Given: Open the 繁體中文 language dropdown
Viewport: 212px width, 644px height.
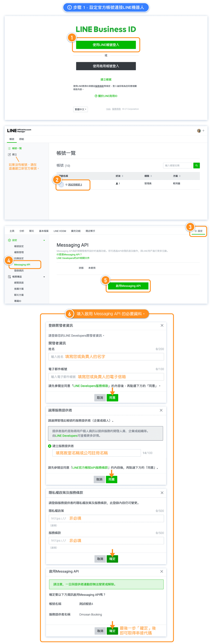Looking at the screenshot, I should click(80, 109).
